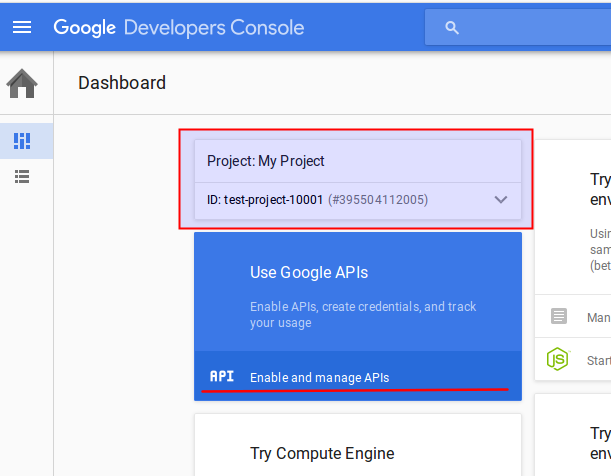Click project number #395504112005
The height and width of the screenshot is (476, 611).
tap(378, 200)
